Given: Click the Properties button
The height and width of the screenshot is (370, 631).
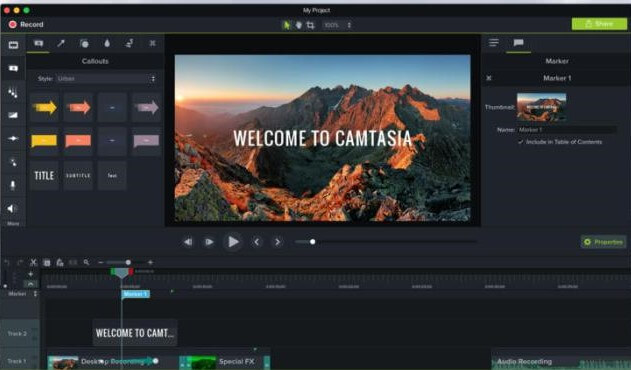Looking at the screenshot, I should click(603, 242).
